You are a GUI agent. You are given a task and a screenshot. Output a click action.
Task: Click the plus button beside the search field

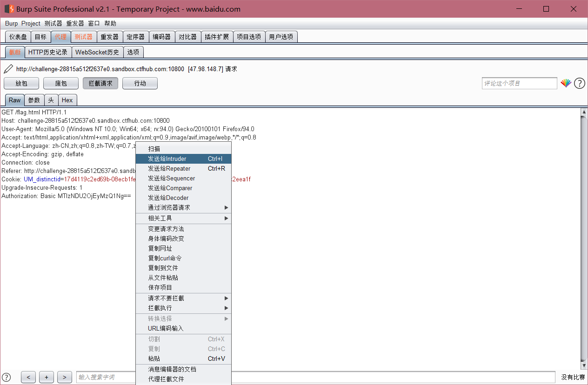(x=46, y=377)
